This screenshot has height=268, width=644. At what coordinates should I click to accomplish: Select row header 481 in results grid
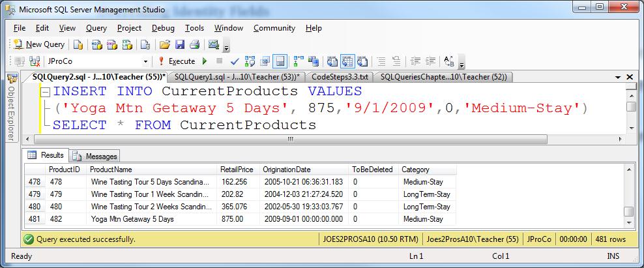35,219
